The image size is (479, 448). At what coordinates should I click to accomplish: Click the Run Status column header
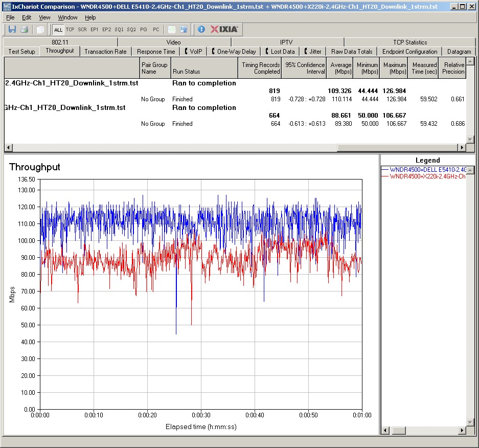click(204, 68)
